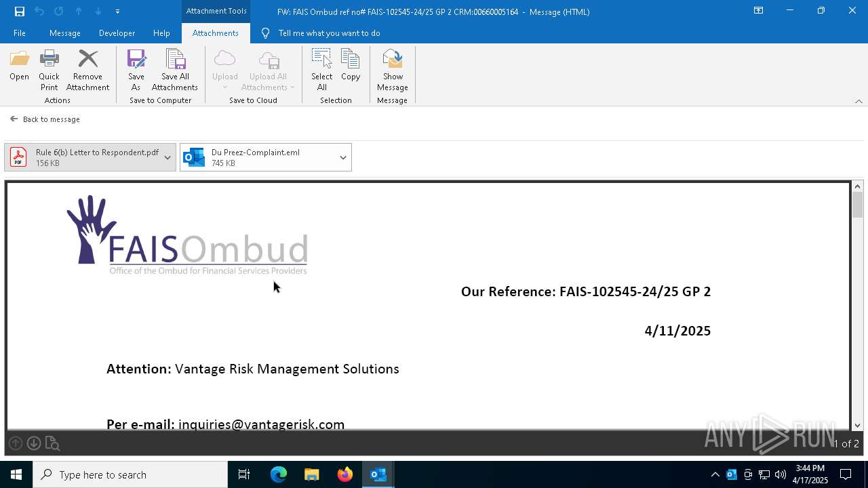Launch Firefox from taskbar

345,474
